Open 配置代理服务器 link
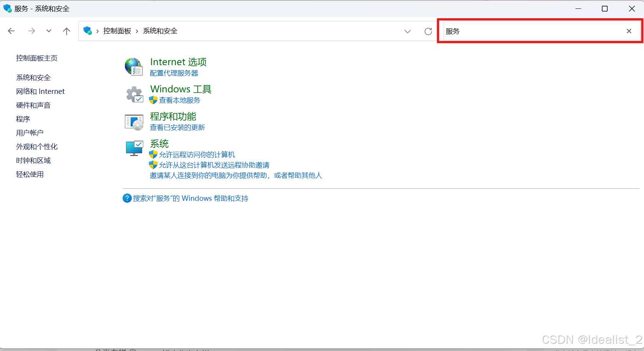Screen dimensions: 644x351 point(174,73)
